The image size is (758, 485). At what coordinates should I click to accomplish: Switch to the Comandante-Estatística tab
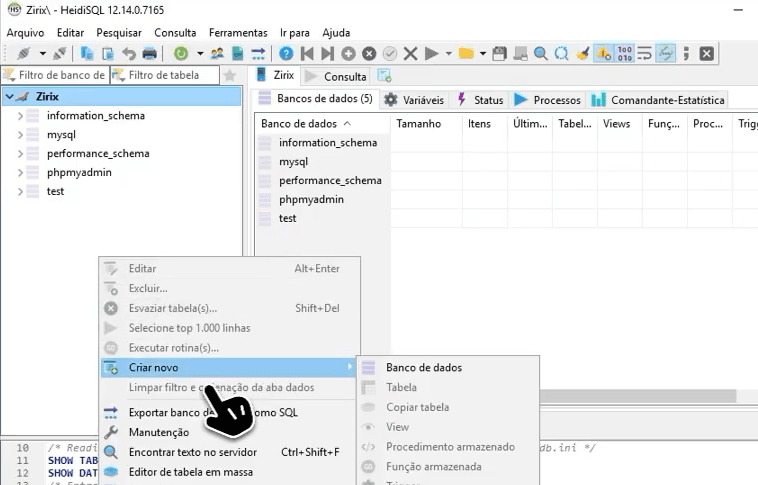(658, 100)
